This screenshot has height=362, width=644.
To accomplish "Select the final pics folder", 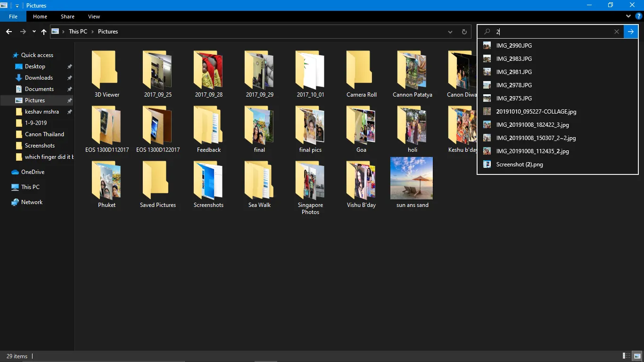I will [x=311, y=129].
